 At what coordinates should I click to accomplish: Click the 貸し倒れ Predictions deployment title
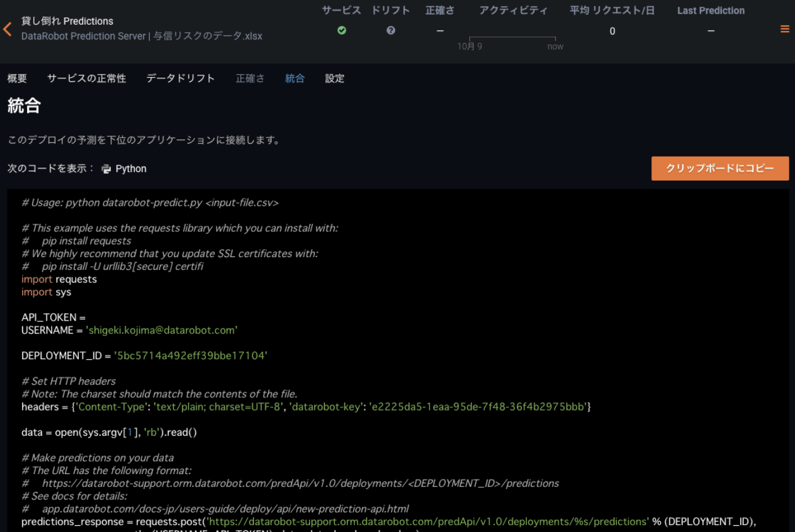coord(67,21)
